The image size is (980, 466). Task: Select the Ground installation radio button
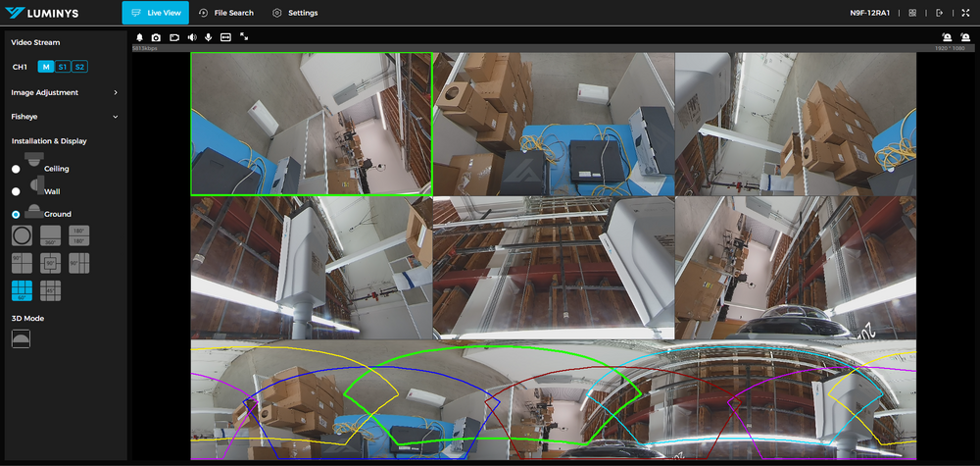pos(16,214)
